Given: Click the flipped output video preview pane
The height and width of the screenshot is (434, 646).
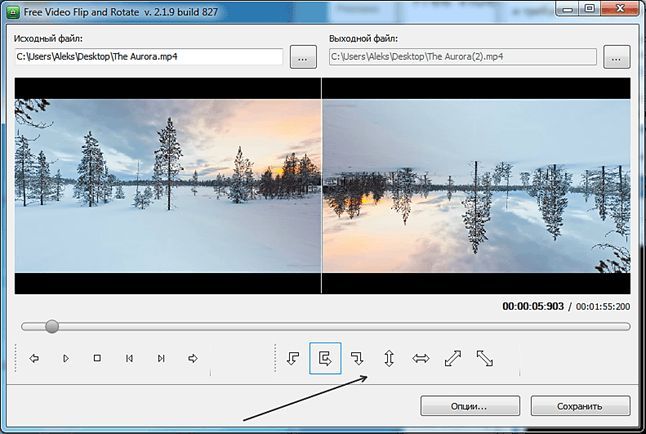Looking at the screenshot, I should click(x=476, y=185).
